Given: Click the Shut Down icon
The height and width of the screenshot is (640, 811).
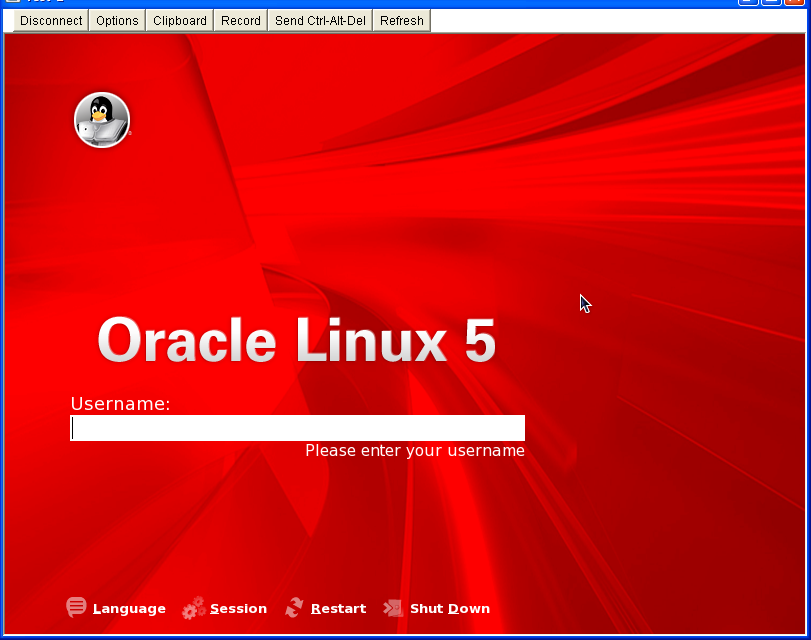Looking at the screenshot, I should [x=393, y=608].
